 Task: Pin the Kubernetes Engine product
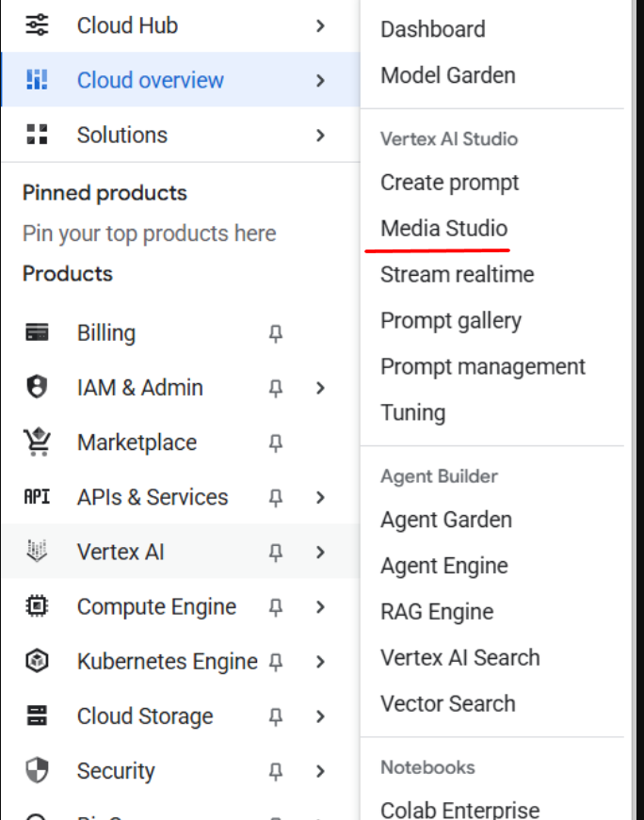[276, 662]
